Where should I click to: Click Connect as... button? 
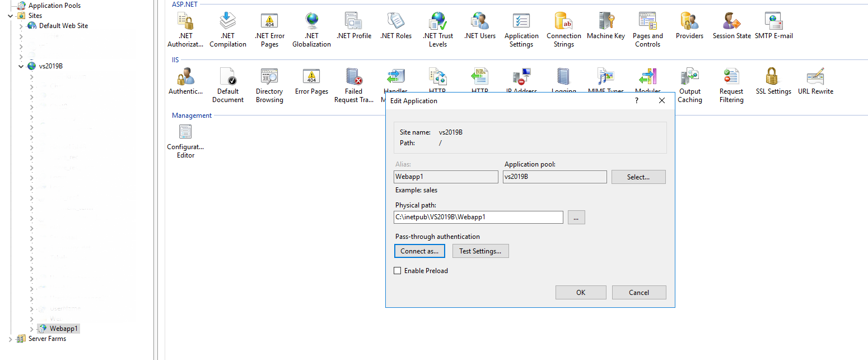point(419,251)
